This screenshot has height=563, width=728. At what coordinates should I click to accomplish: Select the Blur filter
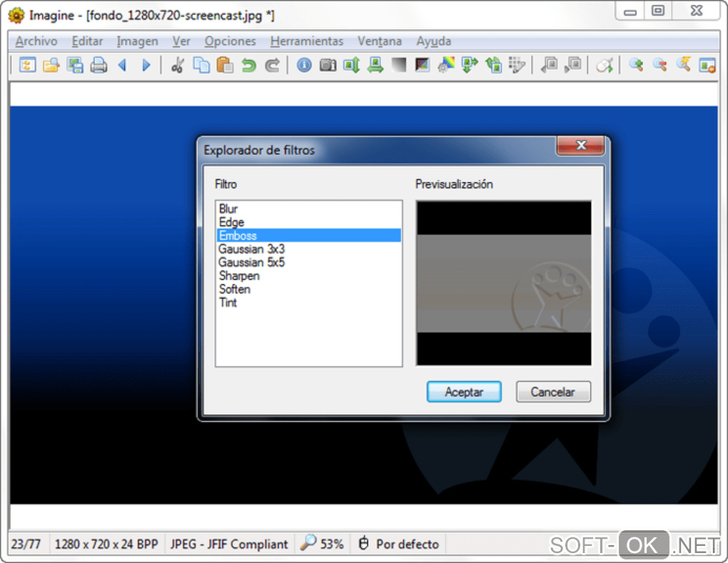pos(308,209)
